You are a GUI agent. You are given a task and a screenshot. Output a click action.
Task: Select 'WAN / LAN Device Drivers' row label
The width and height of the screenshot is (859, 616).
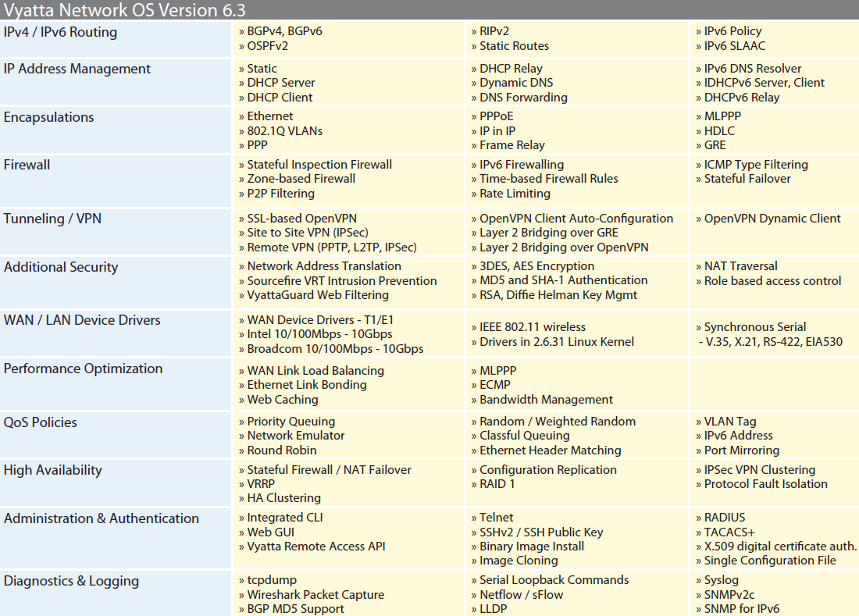(82, 320)
